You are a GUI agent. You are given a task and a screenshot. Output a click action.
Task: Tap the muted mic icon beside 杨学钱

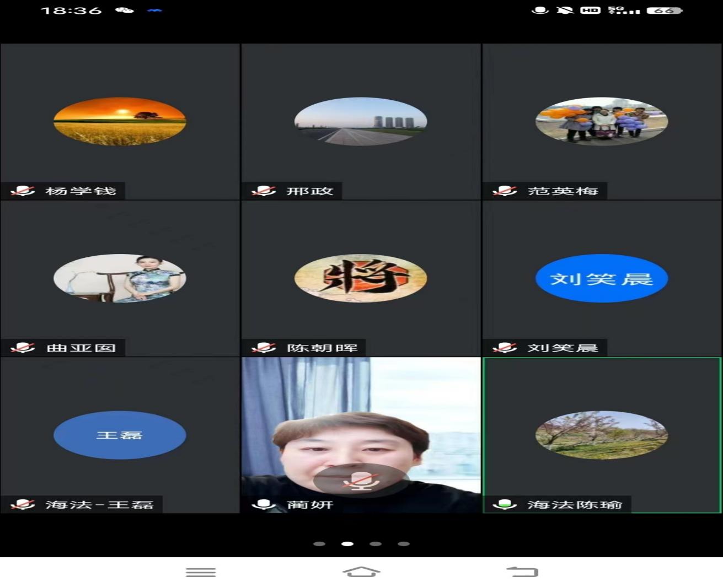coord(23,191)
